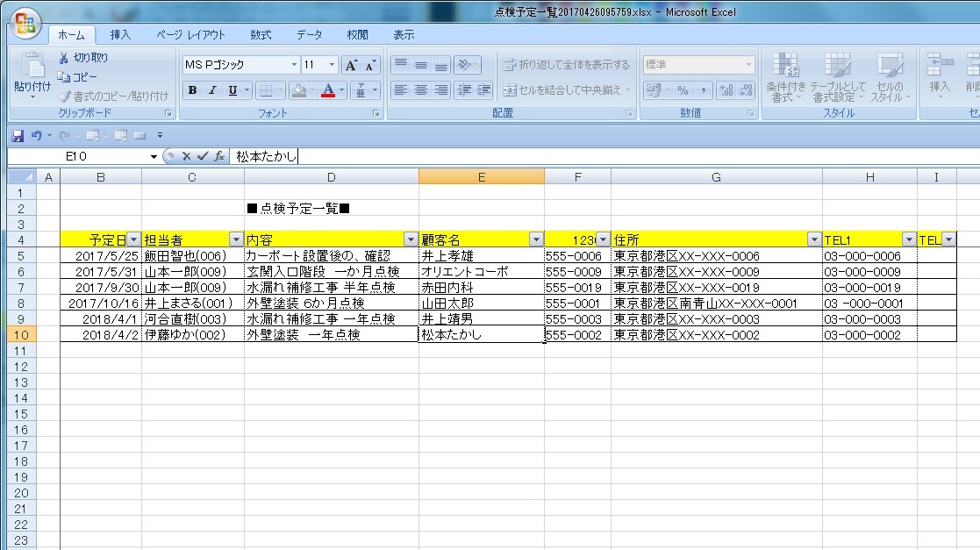Screen dimensions: 980x550
Task: Apply the fill color bucket
Action: (299, 90)
